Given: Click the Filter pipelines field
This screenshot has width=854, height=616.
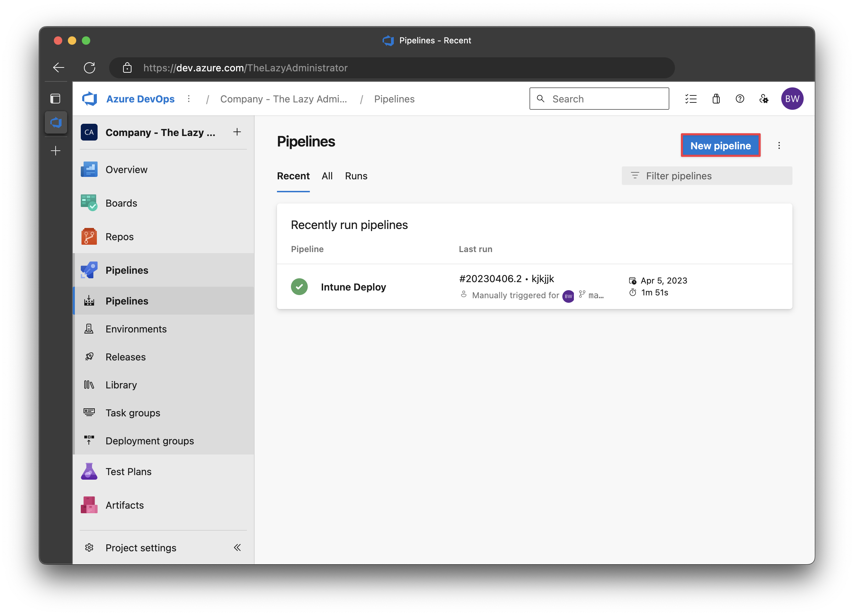Looking at the screenshot, I should (x=706, y=176).
